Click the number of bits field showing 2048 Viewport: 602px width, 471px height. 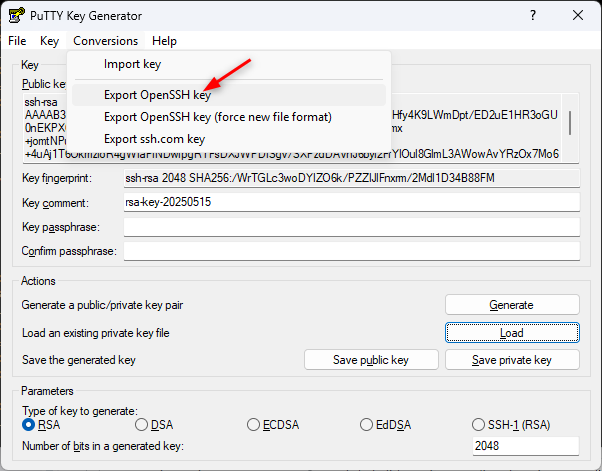point(526,446)
